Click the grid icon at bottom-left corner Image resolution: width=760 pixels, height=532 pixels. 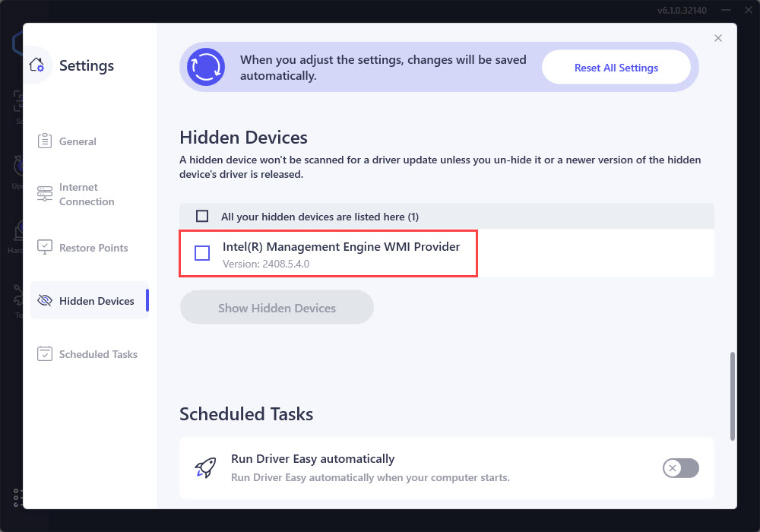pos(17,498)
